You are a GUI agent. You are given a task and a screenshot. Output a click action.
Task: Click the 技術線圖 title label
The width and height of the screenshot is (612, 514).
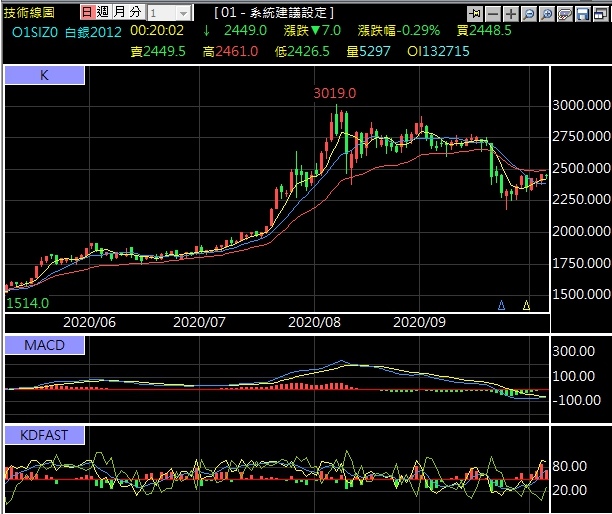point(29,13)
